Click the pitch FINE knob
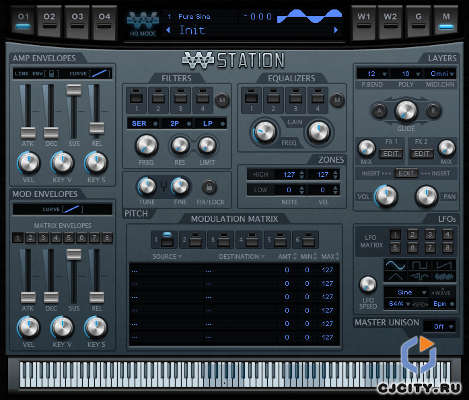The image size is (469, 400). click(180, 186)
